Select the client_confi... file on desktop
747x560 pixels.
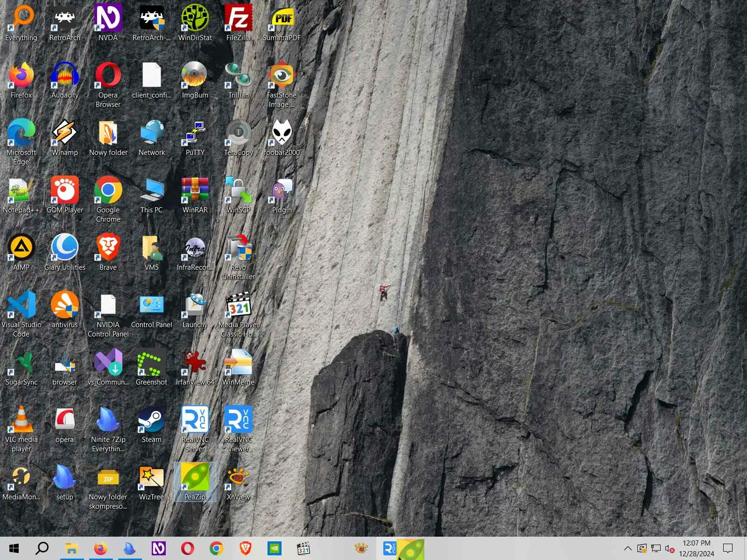coord(152,80)
